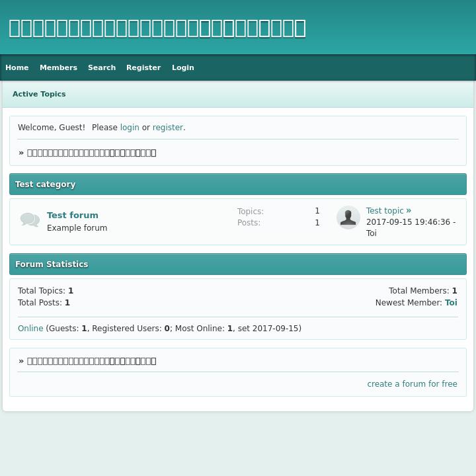Open the Test forum board link

click(x=73, y=215)
